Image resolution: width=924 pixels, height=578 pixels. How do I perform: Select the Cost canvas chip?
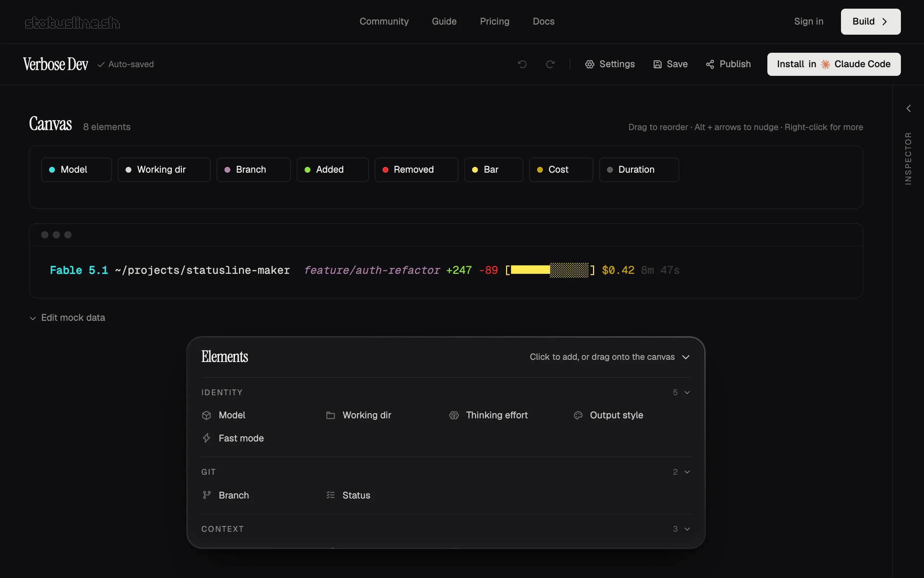[x=561, y=170]
